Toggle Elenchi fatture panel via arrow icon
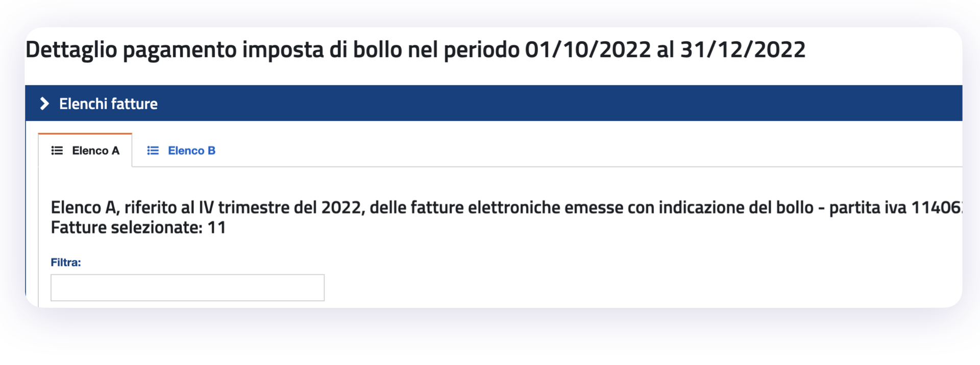This screenshot has height=365, width=980. click(44, 104)
